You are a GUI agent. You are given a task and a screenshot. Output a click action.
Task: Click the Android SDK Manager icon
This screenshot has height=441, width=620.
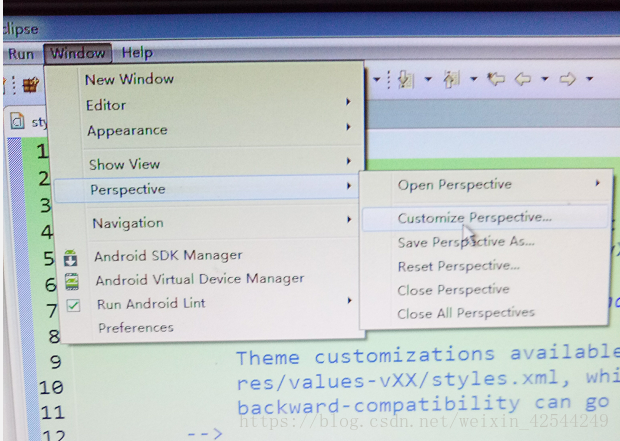(71, 257)
